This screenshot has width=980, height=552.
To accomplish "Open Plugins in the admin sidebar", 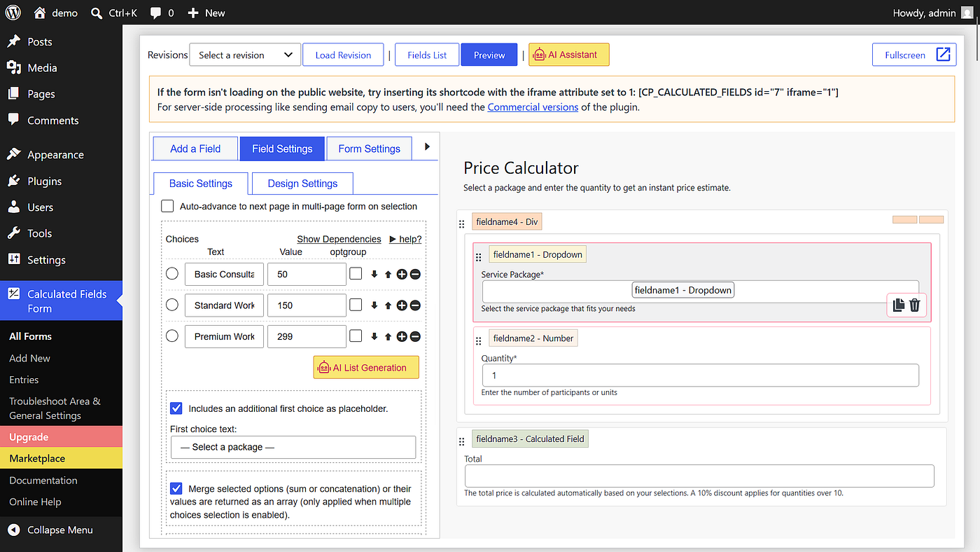I will (44, 181).
